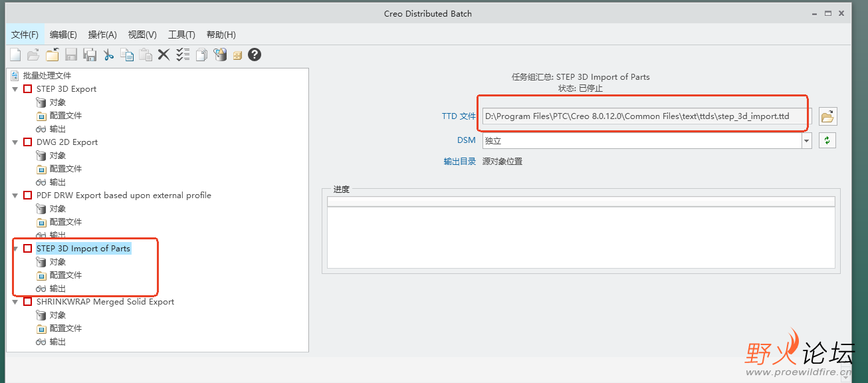Select 配置文件 under PDF DRW Export
The height and width of the screenshot is (383, 868).
click(66, 222)
